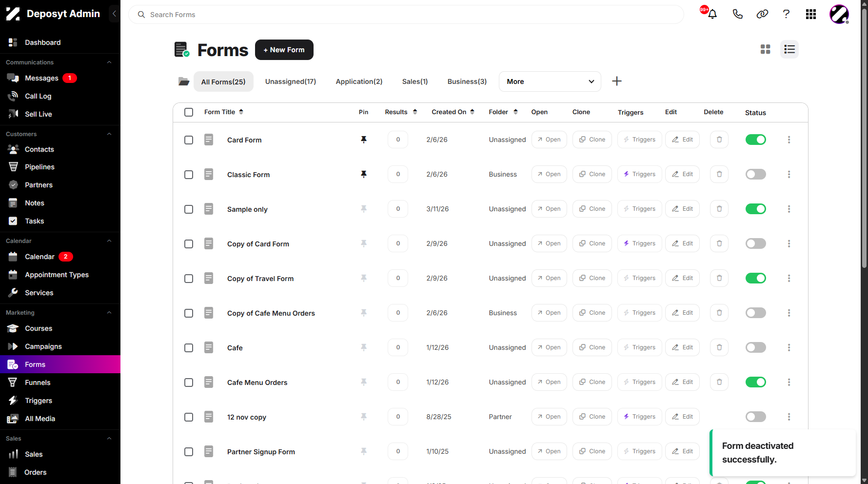Collapse the Communications sidebar section

(109, 62)
